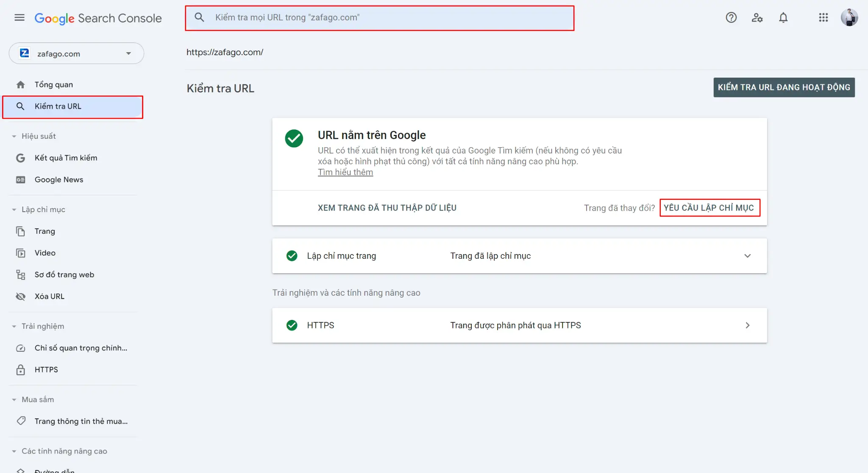Click the Google Search Console logo
Viewport: 868px width, 473px height.
coord(98,18)
